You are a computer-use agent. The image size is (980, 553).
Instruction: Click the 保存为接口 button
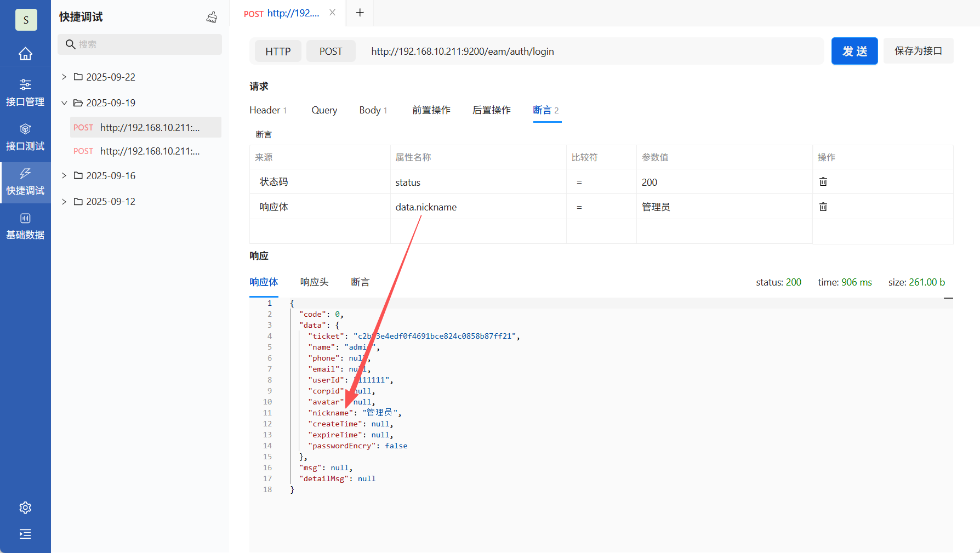coord(918,51)
